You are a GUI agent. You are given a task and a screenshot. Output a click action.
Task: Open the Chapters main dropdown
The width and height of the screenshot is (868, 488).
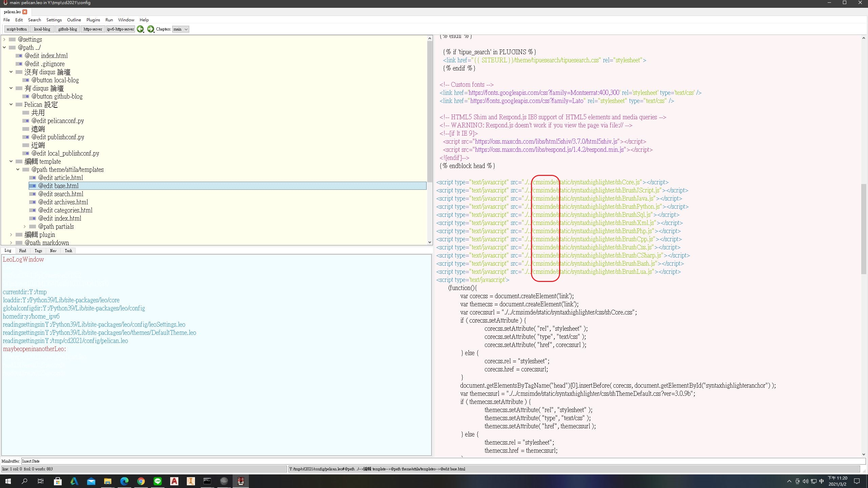180,29
